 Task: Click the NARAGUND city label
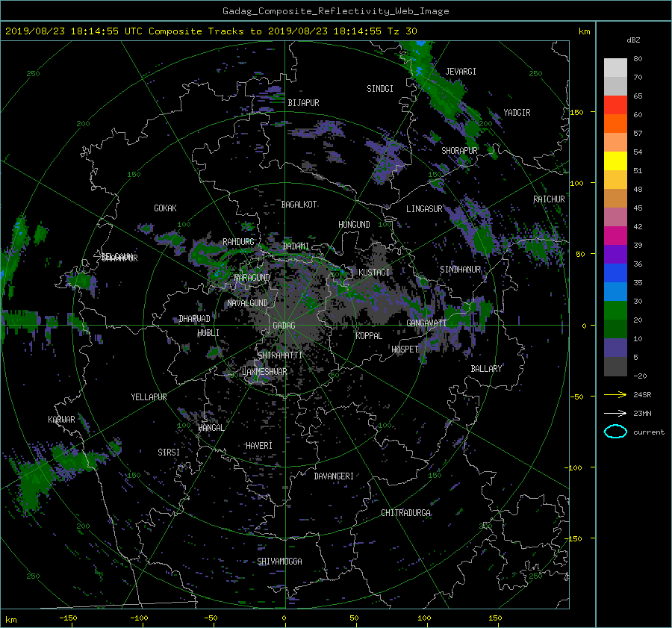click(252, 277)
